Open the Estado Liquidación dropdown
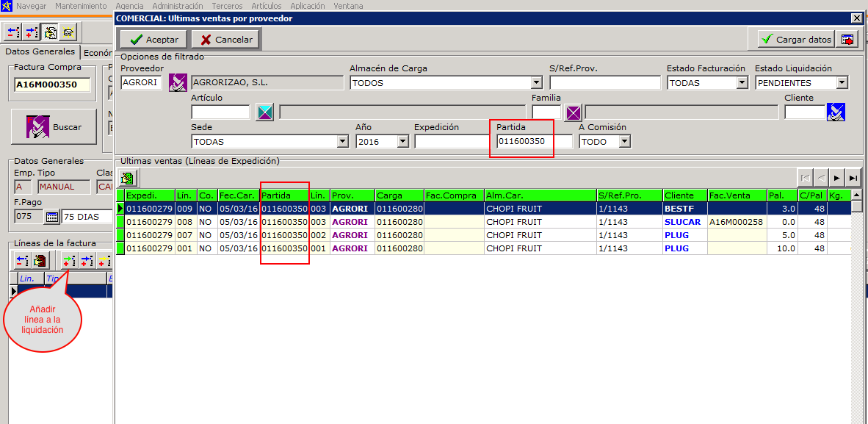Screen dimensions: 868x424 click(x=842, y=83)
